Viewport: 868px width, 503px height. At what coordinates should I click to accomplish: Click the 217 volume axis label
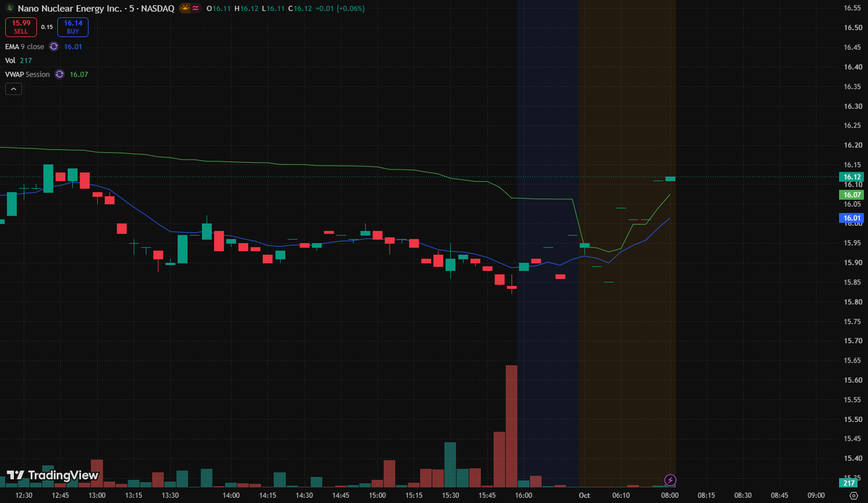(848, 483)
